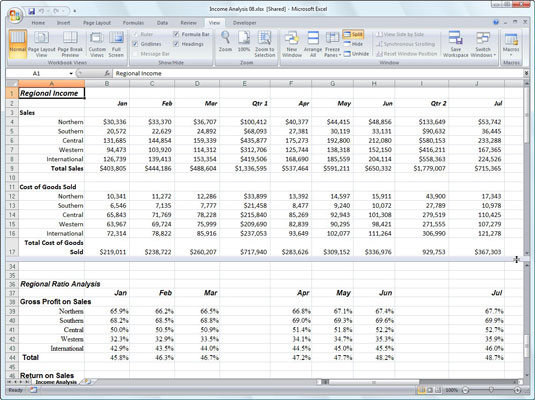
Task: Switch to Page Layout View
Action: 41,44
